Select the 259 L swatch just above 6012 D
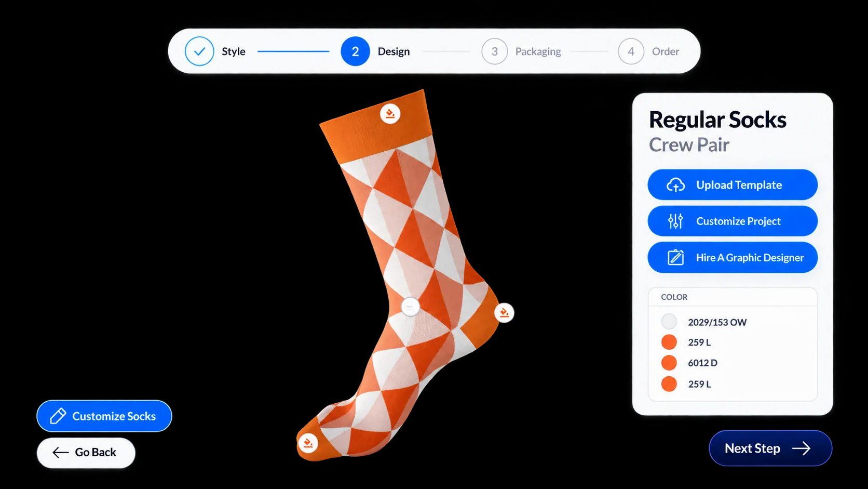 point(669,342)
